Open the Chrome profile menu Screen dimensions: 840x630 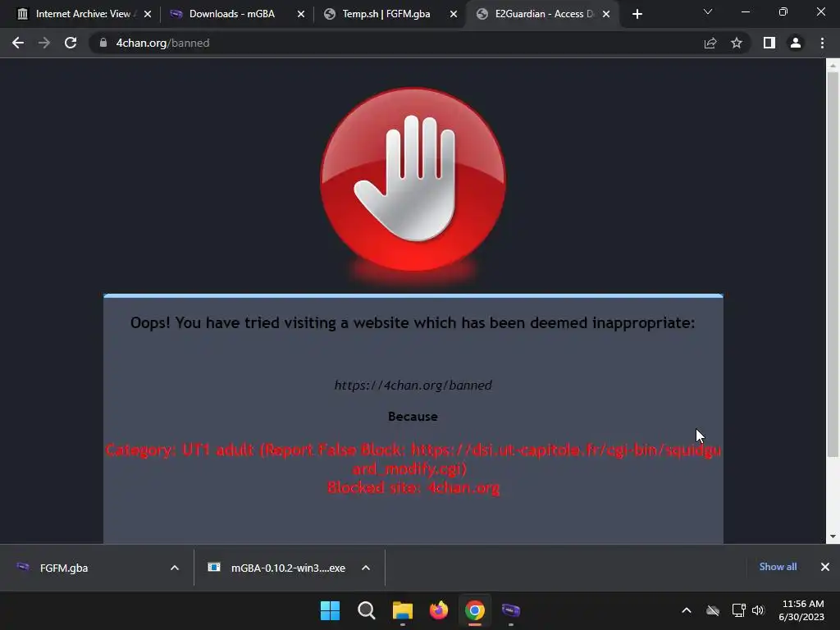pos(796,43)
